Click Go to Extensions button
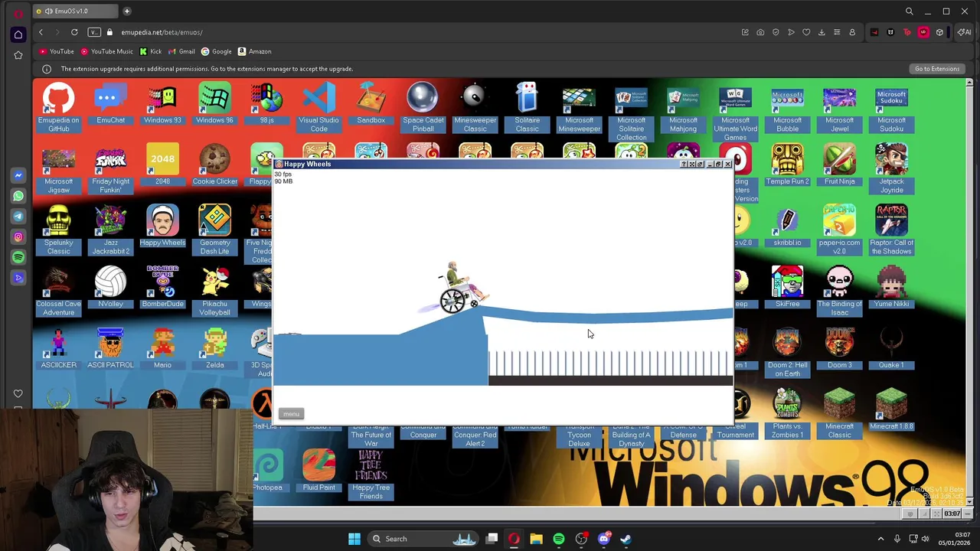Screen dimensions: 980x551 tap(936, 69)
